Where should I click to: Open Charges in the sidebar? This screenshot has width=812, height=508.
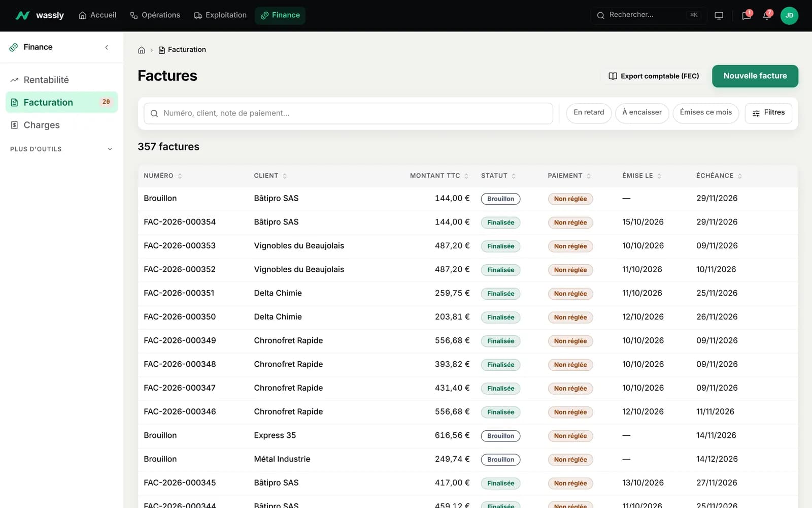point(61,125)
